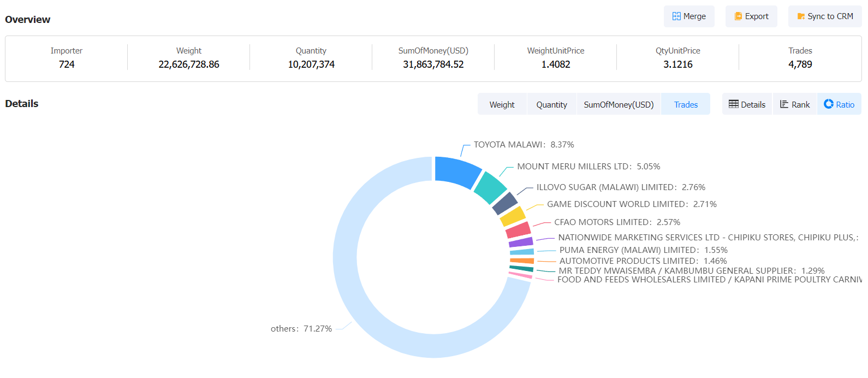
Task: Click the QtyUnitPrice value 3.1216
Action: pyautogui.click(x=678, y=64)
